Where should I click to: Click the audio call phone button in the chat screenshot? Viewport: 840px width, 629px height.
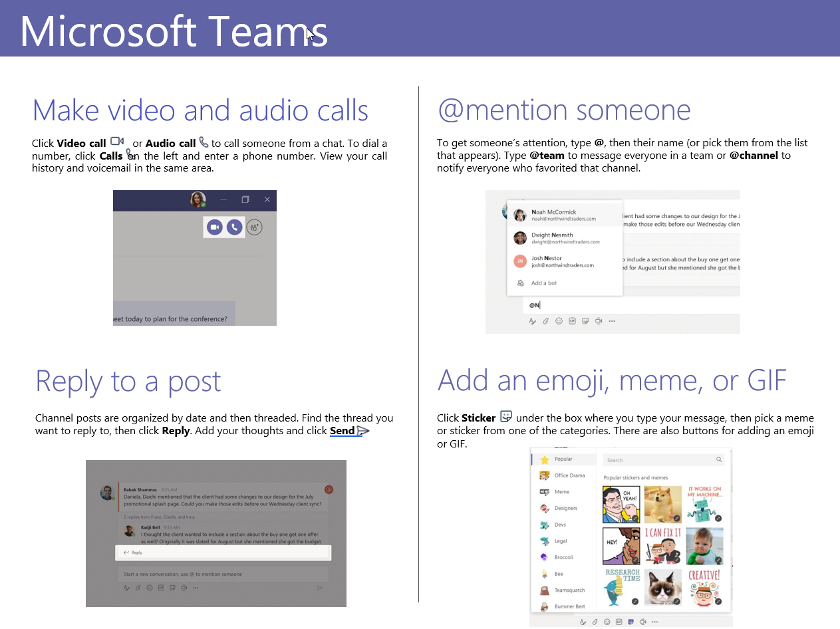coord(234,227)
